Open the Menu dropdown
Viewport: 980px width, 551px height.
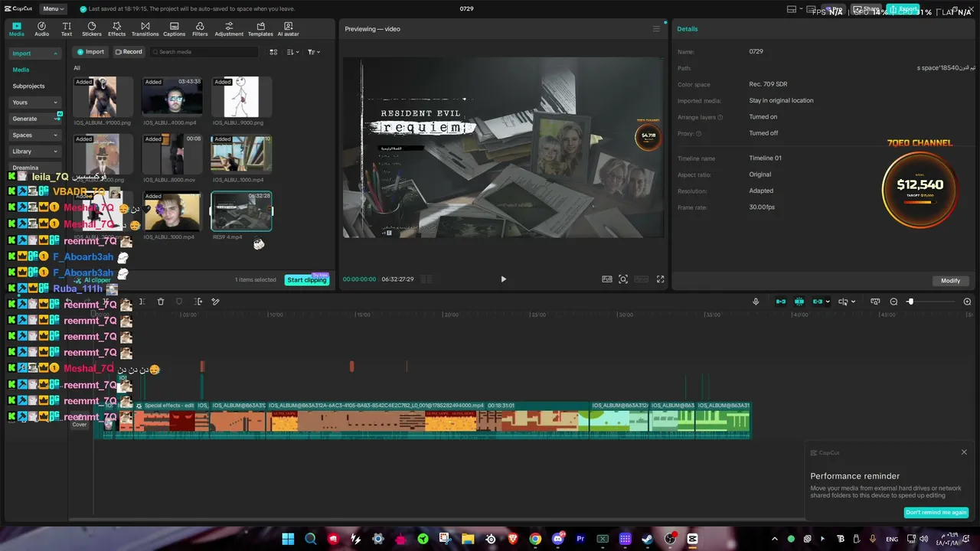pyautogui.click(x=52, y=9)
